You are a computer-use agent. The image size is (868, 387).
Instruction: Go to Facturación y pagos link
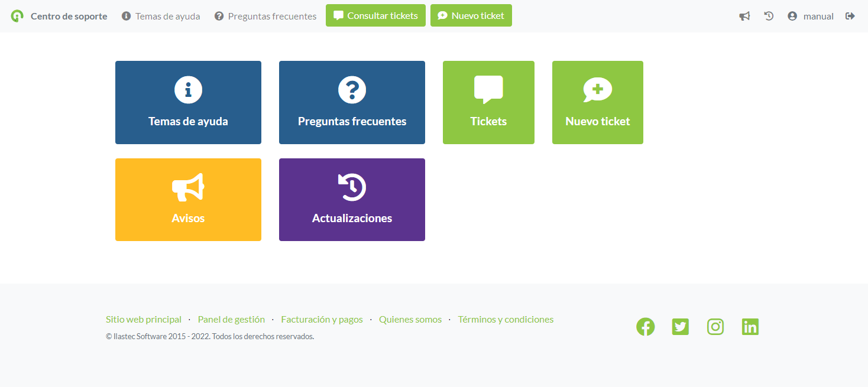pos(322,320)
